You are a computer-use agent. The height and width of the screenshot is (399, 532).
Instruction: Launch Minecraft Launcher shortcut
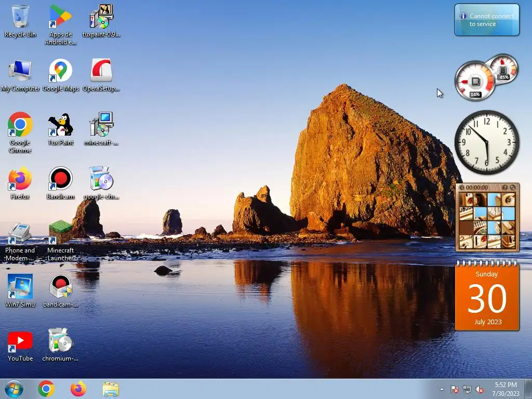point(60,242)
